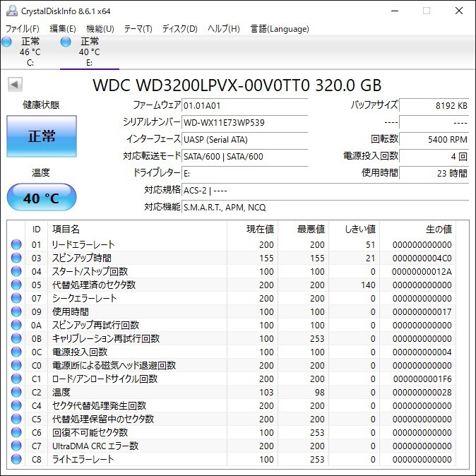Click the 項目名 column header
This screenshot has height=476, width=476.
[x=137, y=230]
